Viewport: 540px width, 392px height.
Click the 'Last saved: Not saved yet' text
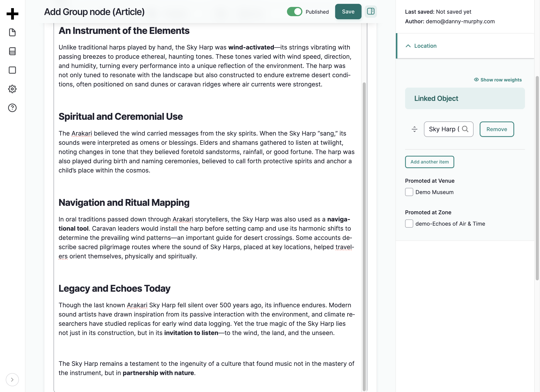pyautogui.click(x=438, y=12)
